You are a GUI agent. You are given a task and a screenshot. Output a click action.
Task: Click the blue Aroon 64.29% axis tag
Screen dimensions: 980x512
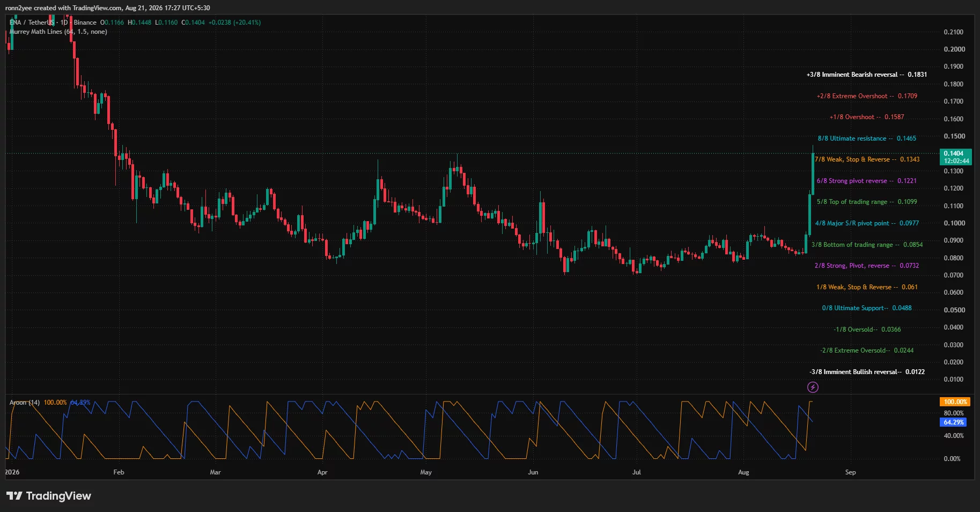coord(953,422)
